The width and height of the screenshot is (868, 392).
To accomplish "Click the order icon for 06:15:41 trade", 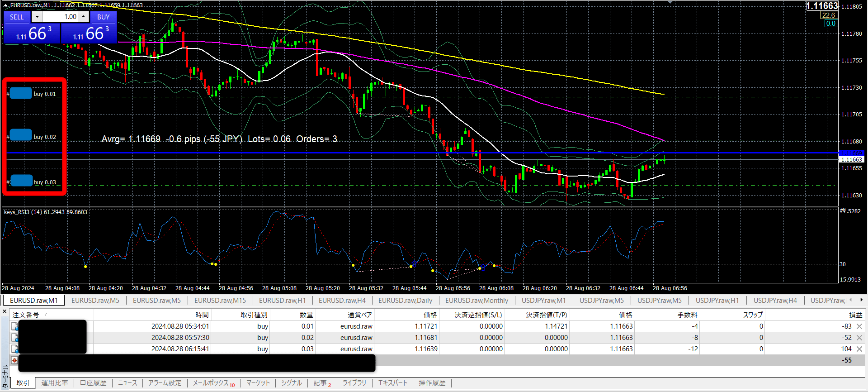I will pos(14,349).
